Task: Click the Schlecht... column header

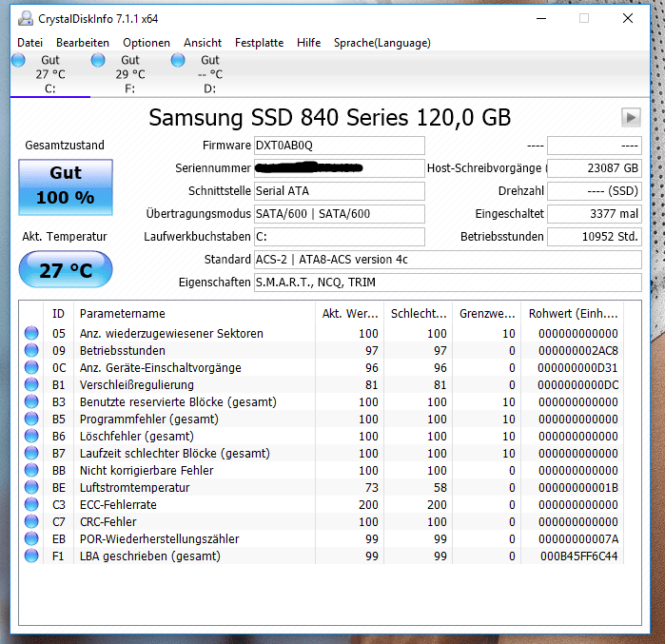Action: coord(419,314)
